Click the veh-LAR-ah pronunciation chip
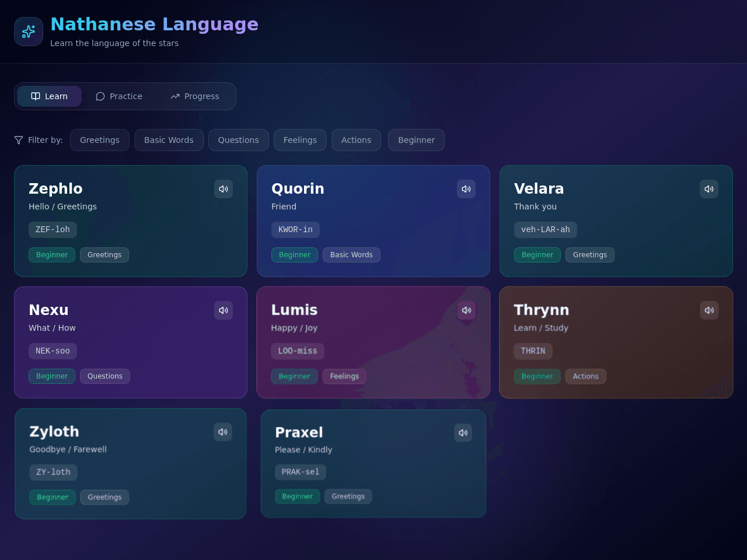Image resolution: width=747 pixels, height=560 pixels. click(546, 230)
